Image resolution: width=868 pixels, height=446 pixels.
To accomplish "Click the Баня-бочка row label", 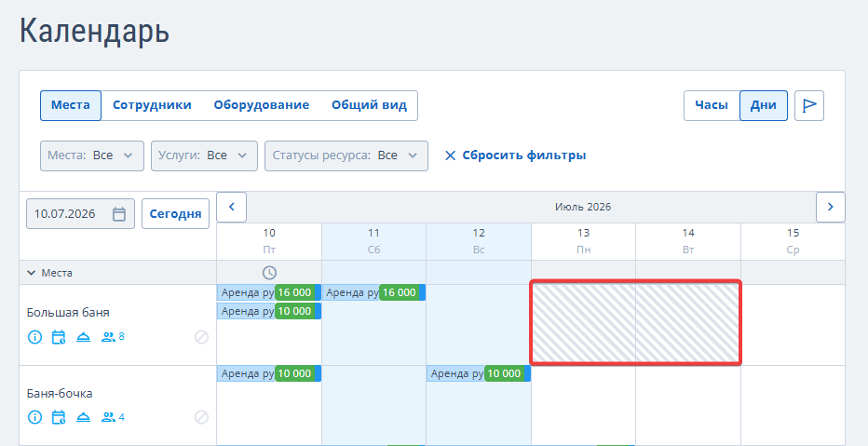I will (60, 394).
